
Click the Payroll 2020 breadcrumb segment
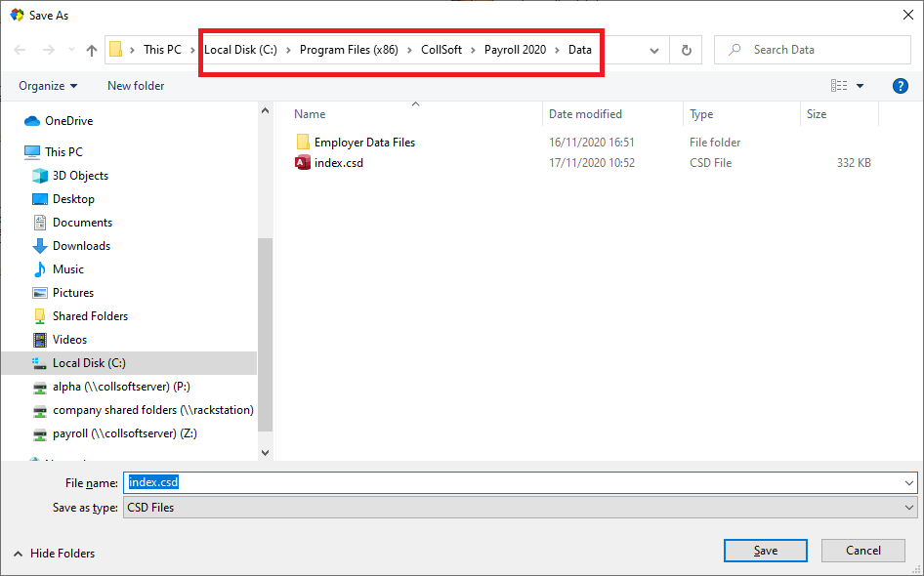click(x=515, y=50)
